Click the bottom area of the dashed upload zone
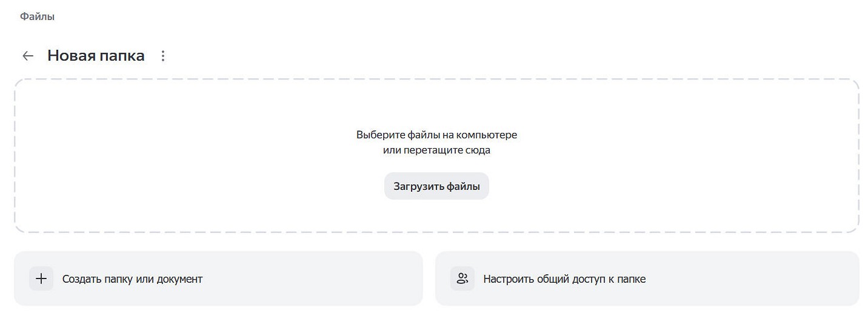 436,218
